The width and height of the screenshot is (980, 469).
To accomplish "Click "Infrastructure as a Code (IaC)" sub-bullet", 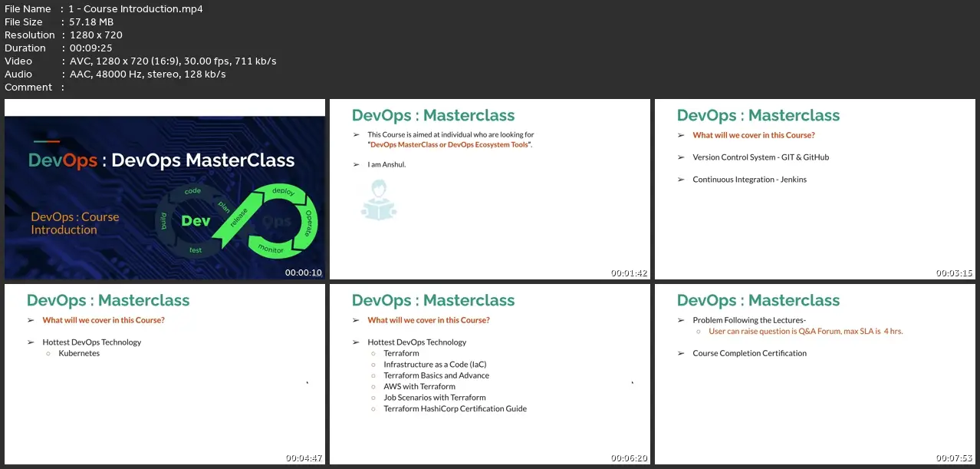I will pyautogui.click(x=435, y=365).
